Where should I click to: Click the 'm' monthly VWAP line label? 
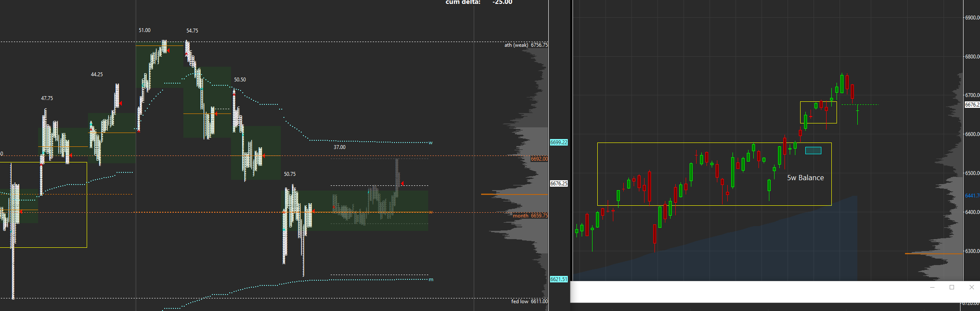click(431, 280)
